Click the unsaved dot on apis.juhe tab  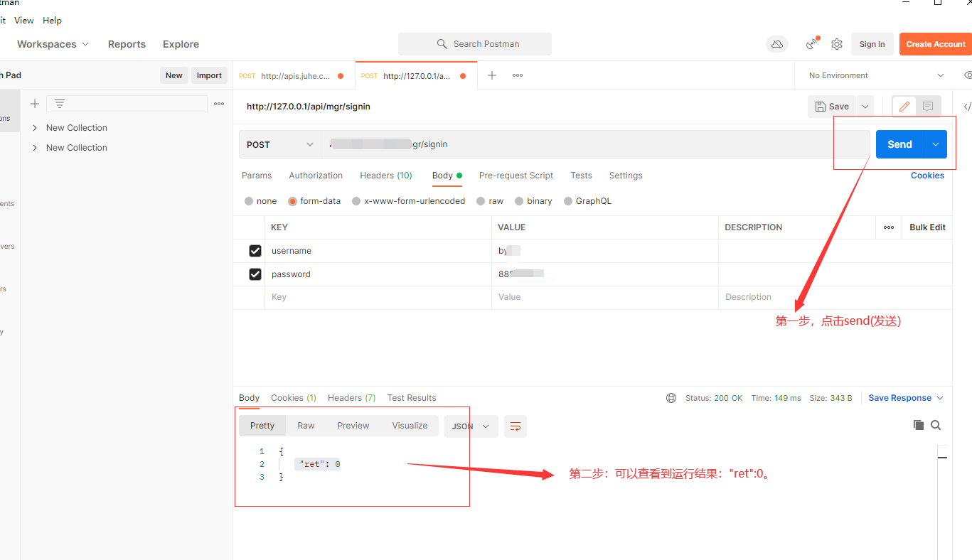tap(341, 76)
